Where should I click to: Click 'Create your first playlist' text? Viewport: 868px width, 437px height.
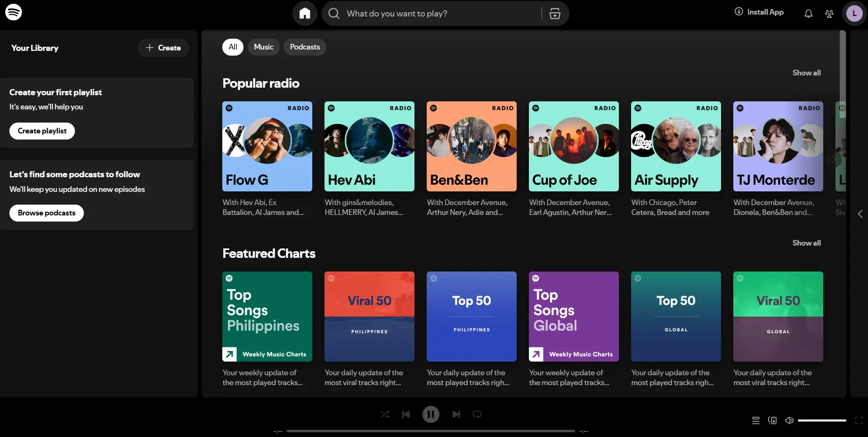point(56,92)
